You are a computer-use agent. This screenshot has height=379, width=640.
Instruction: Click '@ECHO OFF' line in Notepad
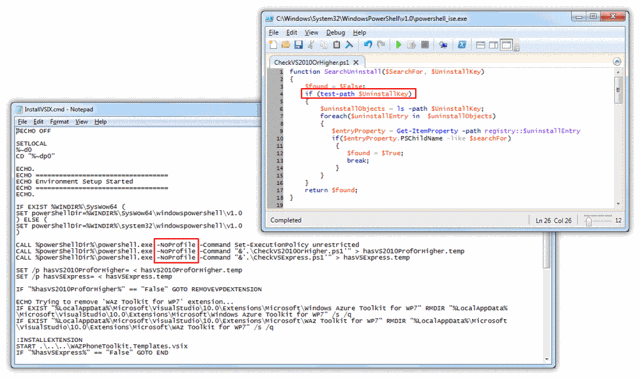pos(33,131)
